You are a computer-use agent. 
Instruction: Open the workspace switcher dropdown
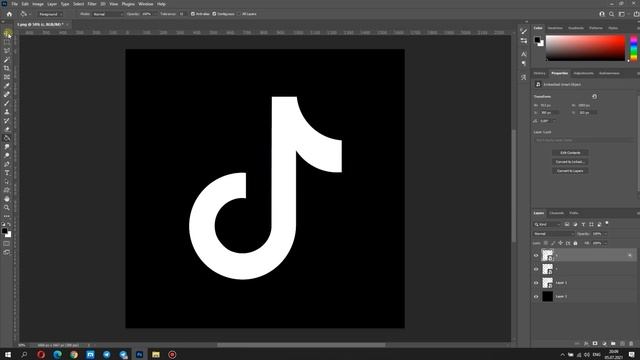coord(622,14)
